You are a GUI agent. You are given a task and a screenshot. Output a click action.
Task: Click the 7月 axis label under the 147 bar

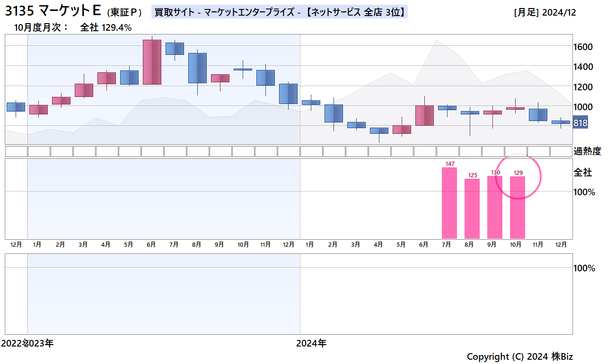447,244
